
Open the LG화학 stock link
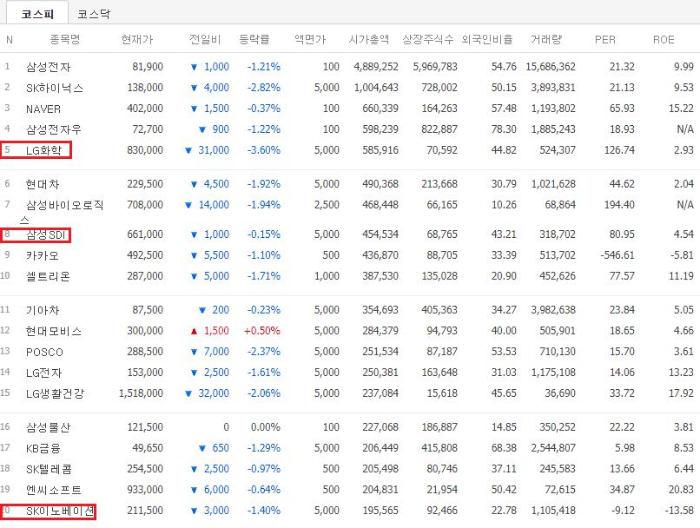click(43, 150)
